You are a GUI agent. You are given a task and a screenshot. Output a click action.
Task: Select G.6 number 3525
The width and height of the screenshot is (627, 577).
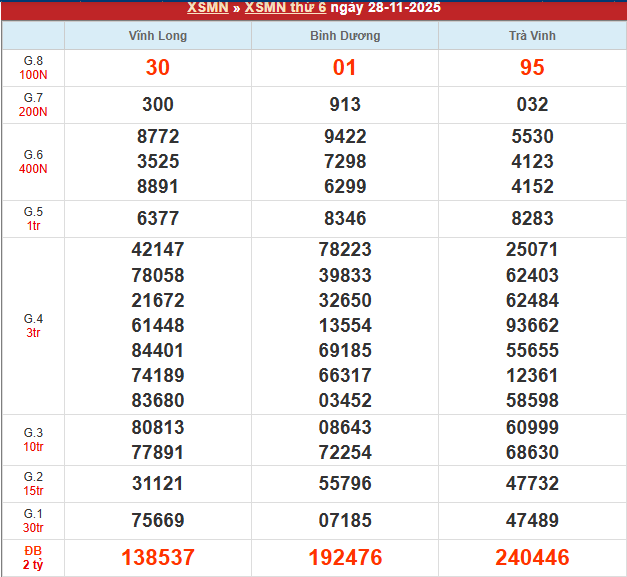tap(158, 162)
